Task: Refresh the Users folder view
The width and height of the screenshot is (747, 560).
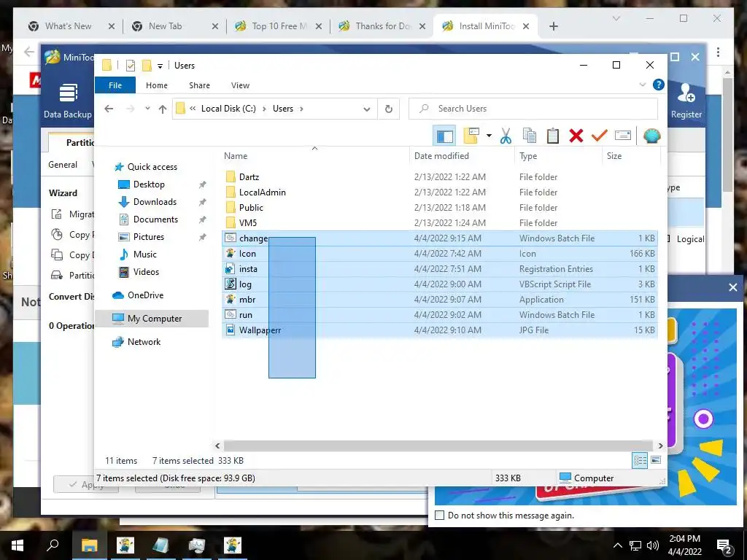Action: tap(389, 109)
